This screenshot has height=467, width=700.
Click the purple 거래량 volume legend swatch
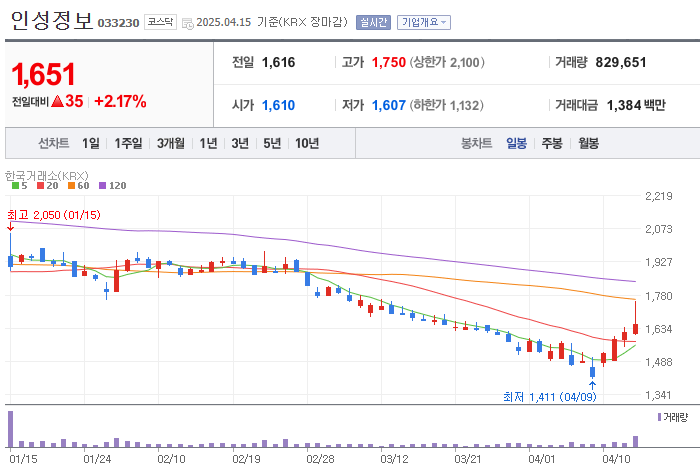point(659,417)
